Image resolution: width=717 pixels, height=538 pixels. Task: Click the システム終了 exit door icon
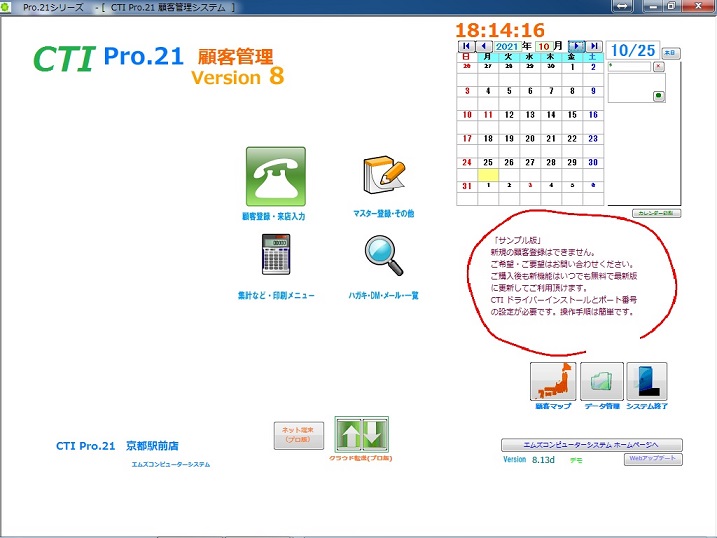[x=647, y=382]
